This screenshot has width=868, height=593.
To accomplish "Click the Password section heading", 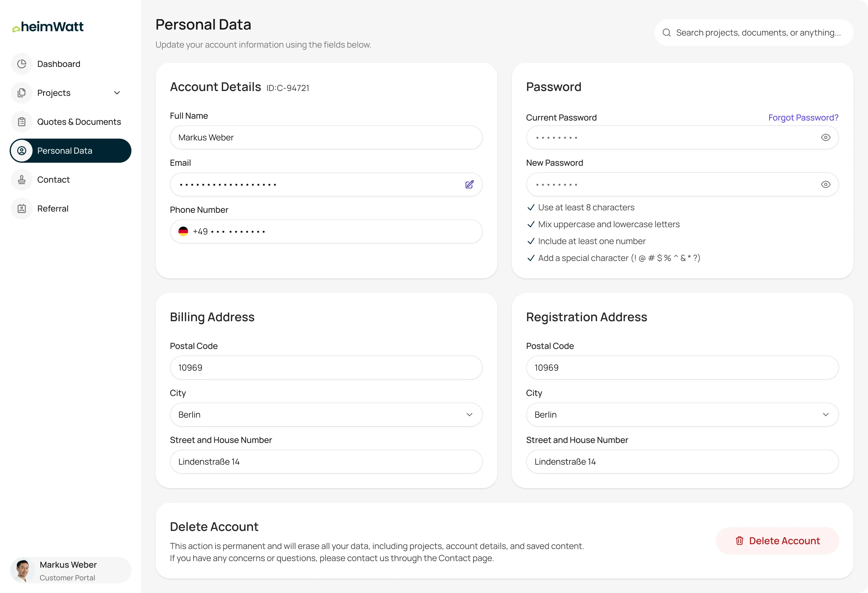I will pyautogui.click(x=554, y=87).
